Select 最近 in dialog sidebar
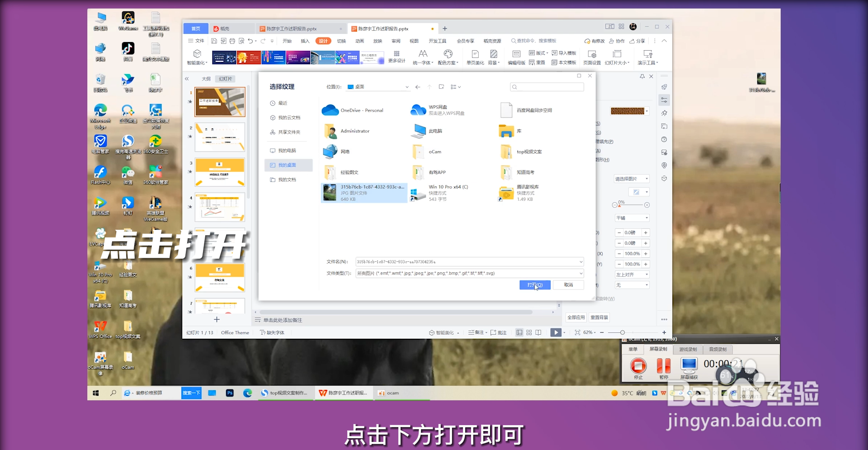The width and height of the screenshot is (868, 450). 283,103
